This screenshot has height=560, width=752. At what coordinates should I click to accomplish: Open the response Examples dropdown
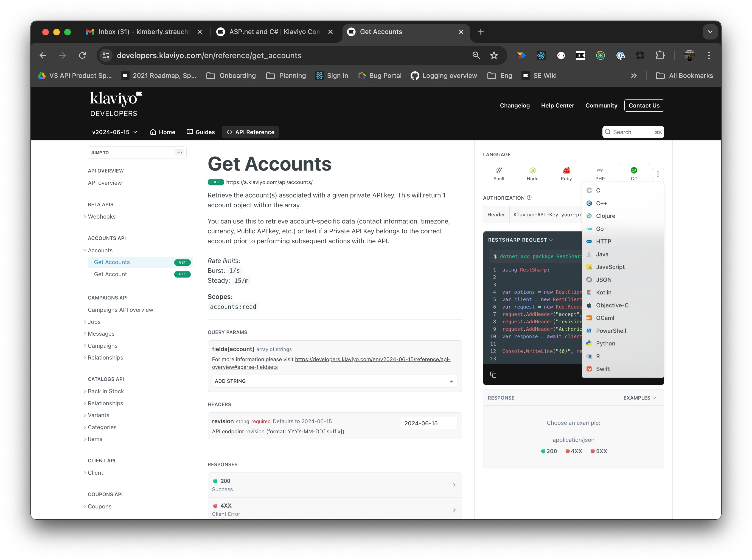(639, 398)
